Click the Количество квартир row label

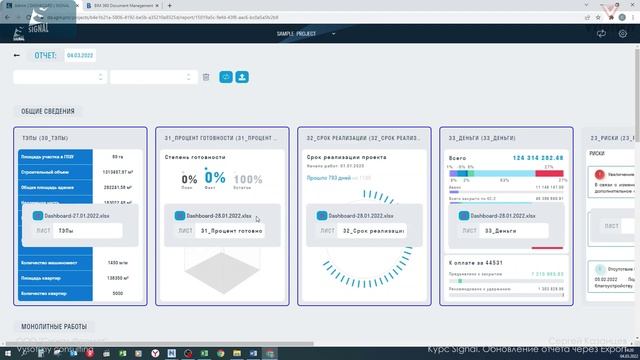coord(44,293)
